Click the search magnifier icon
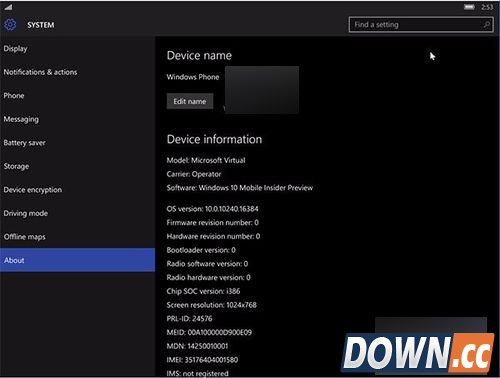 486,25
